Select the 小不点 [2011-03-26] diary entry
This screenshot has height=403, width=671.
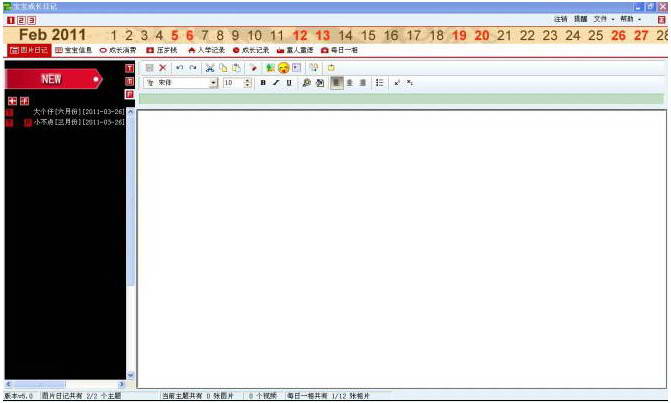tap(79, 122)
